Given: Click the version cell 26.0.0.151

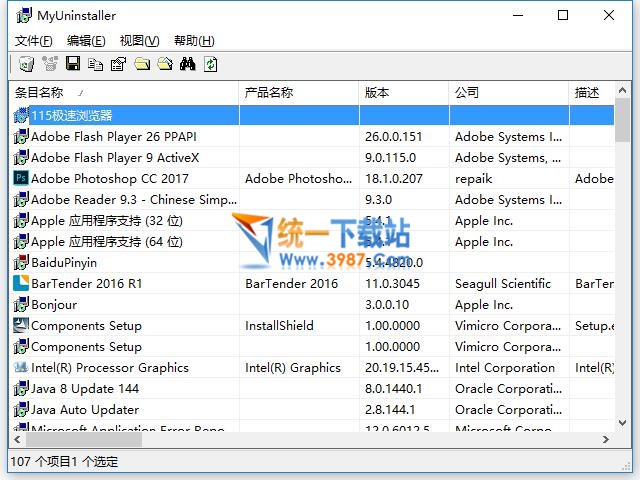Looking at the screenshot, I should tap(394, 136).
